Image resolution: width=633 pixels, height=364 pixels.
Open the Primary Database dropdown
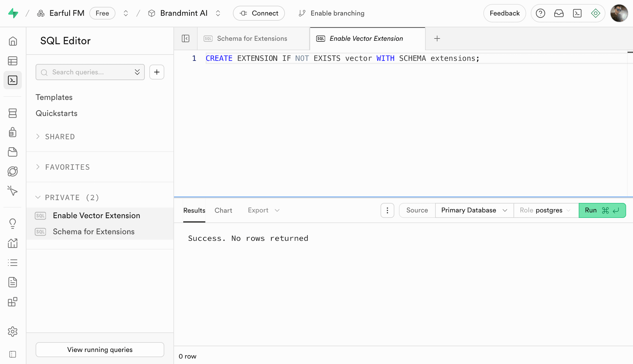point(474,210)
